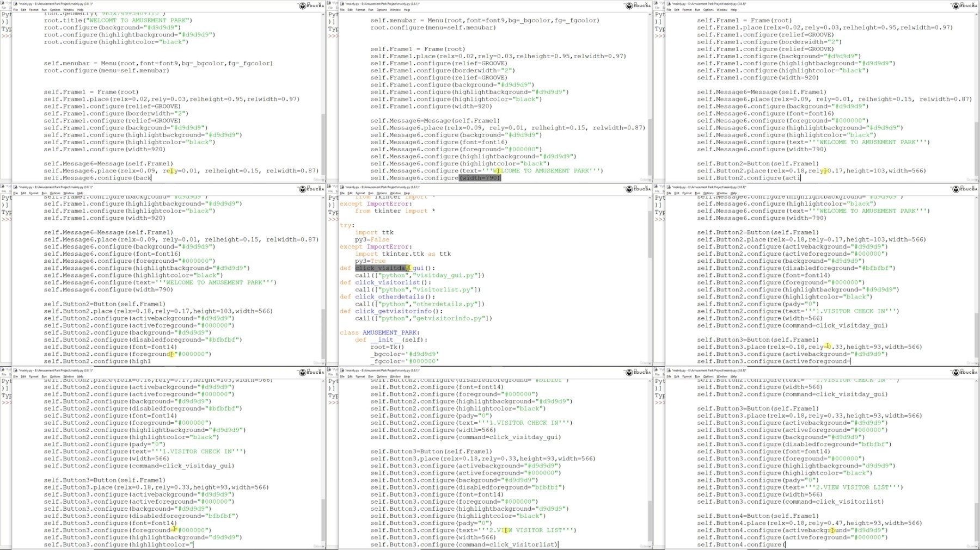
Task: Click the line import ttk
Action: (x=374, y=232)
